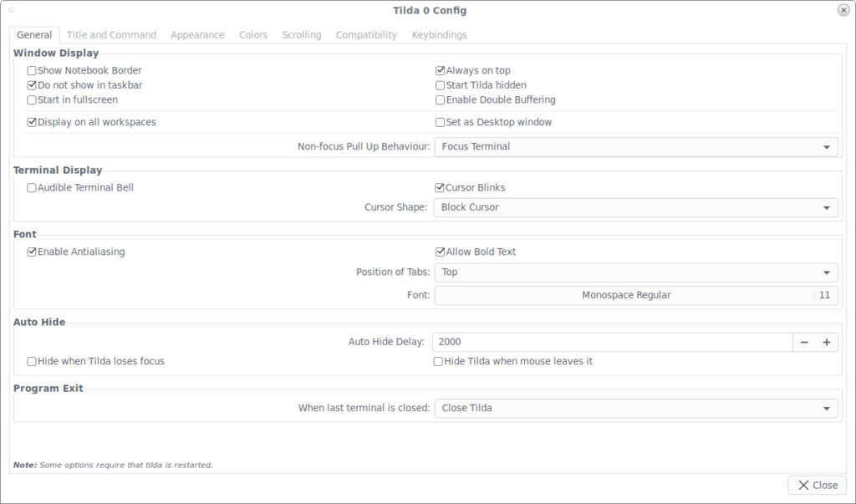Enable Double Buffering option
The height and width of the screenshot is (504, 856).
tap(440, 99)
